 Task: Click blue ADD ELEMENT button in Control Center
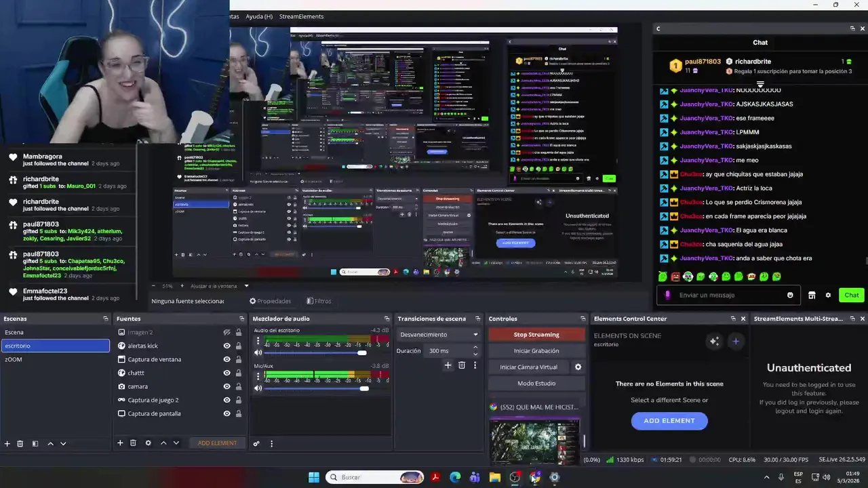tap(669, 421)
